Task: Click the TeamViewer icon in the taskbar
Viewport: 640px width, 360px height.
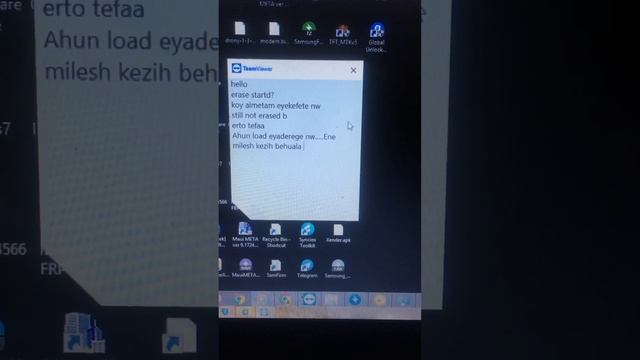Action: coord(308,300)
